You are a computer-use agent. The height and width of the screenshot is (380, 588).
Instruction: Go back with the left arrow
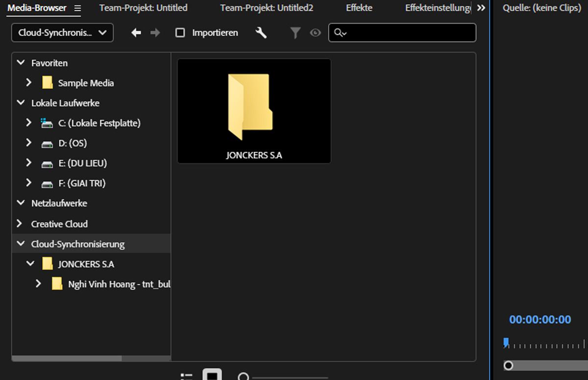click(136, 33)
